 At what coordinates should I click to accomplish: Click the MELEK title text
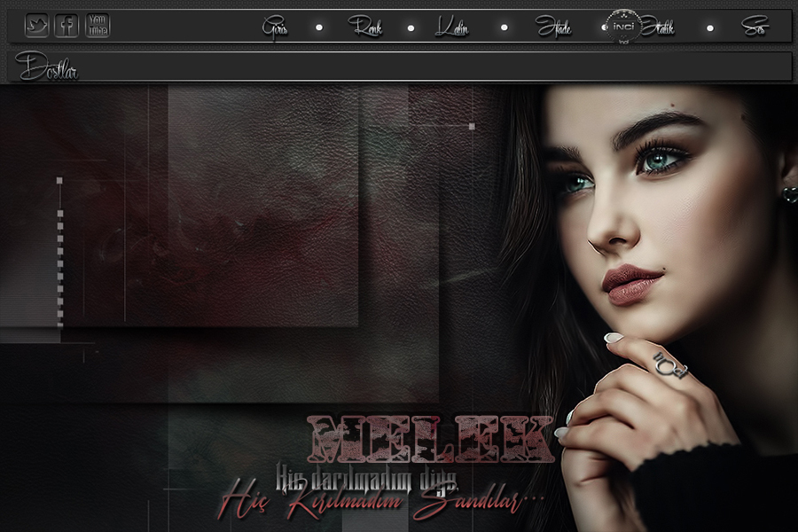point(430,441)
